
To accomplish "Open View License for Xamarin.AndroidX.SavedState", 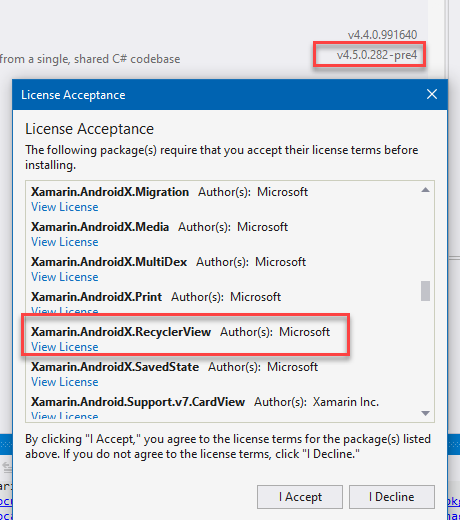I will [65, 382].
